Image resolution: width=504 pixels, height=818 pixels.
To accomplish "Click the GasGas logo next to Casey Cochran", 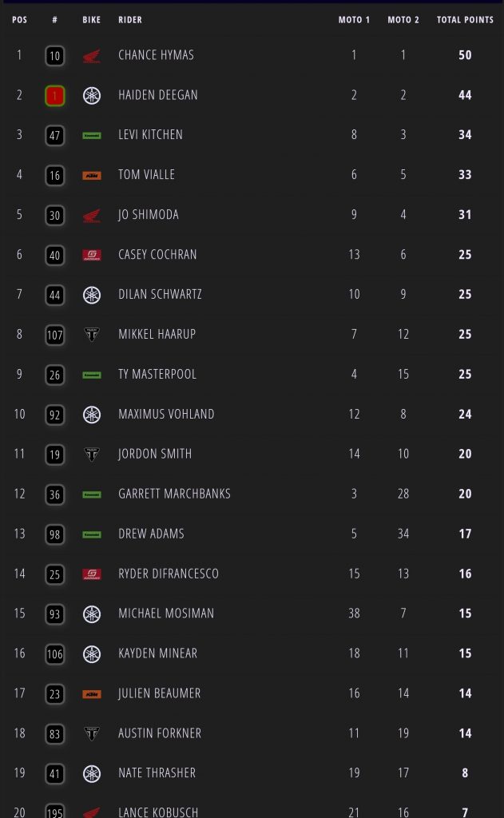I will click(92, 255).
